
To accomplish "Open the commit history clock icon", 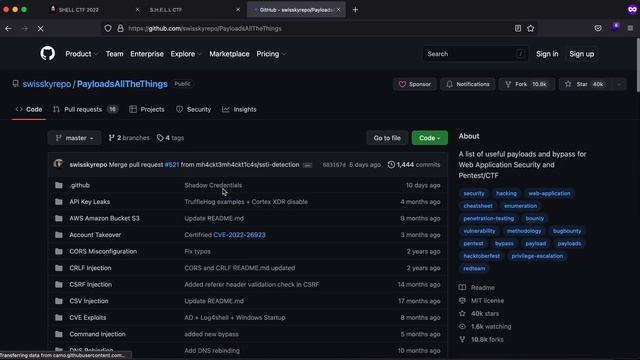I will (391, 164).
